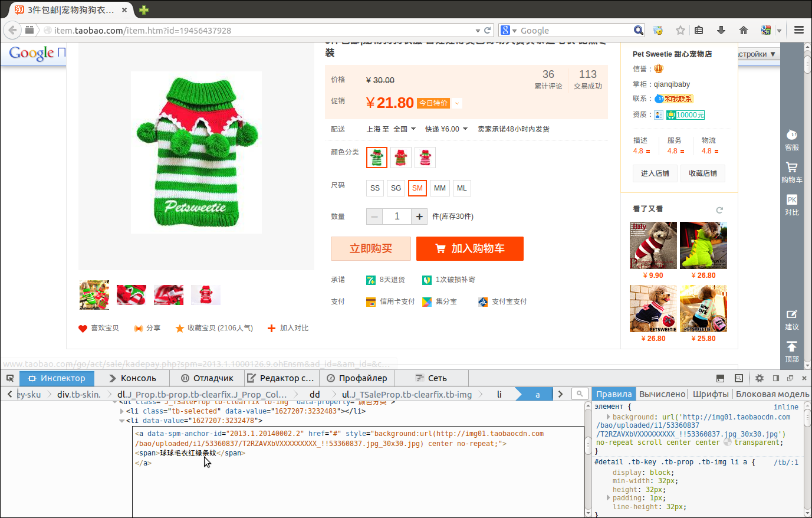
Task: Click the browser Back arrow button
Action: [13, 30]
